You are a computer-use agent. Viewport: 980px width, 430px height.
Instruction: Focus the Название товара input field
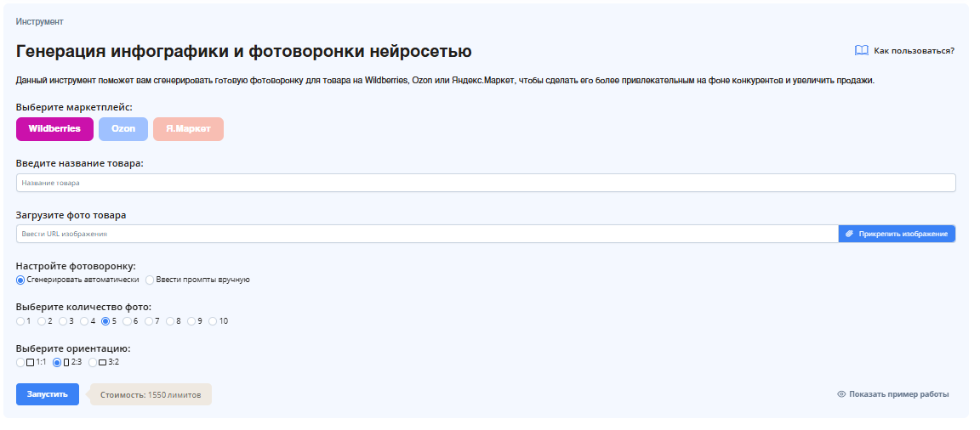click(x=485, y=183)
